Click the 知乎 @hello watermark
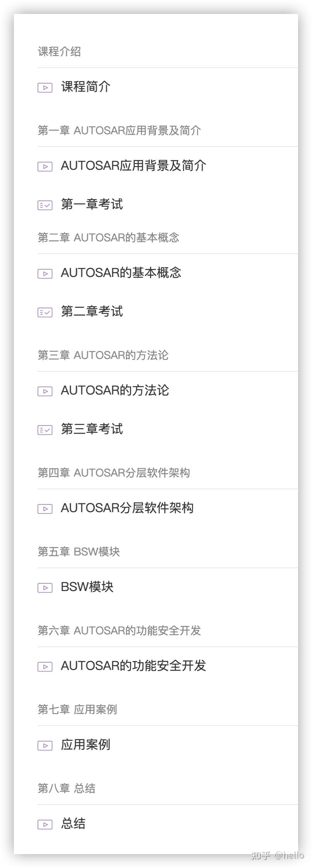The height and width of the screenshot is (868, 312). (x=278, y=855)
